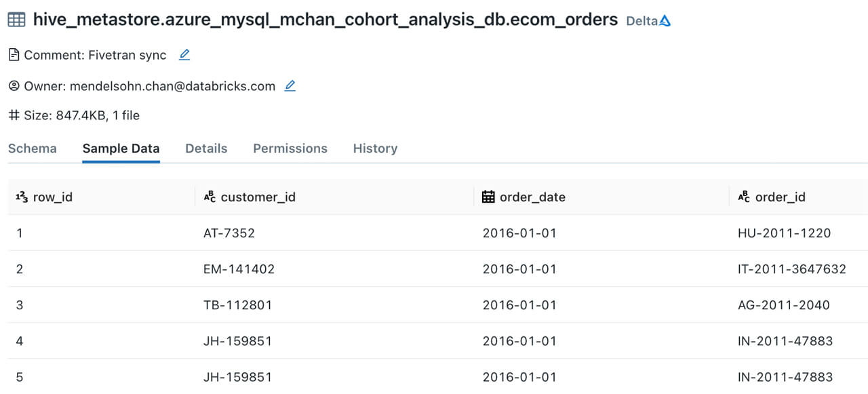Open the Details tab
868x394 pixels.
click(x=206, y=149)
